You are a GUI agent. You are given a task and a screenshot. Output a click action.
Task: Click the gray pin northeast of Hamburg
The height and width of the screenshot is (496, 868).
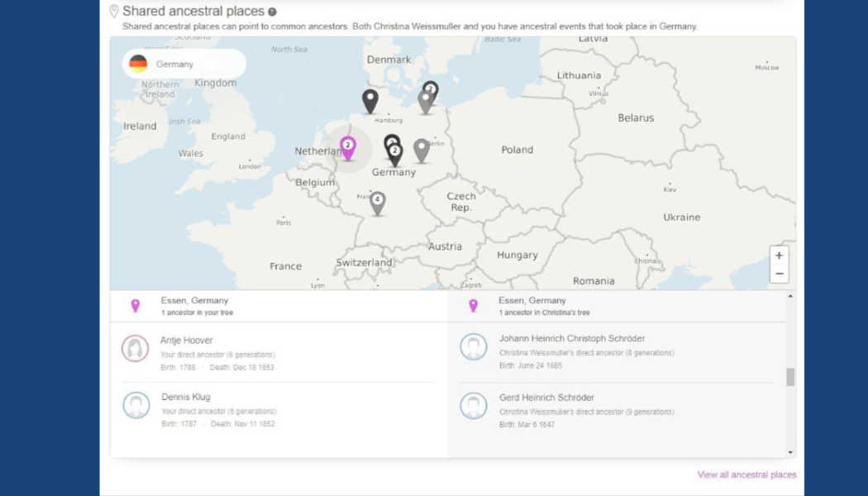pyautogui.click(x=425, y=103)
